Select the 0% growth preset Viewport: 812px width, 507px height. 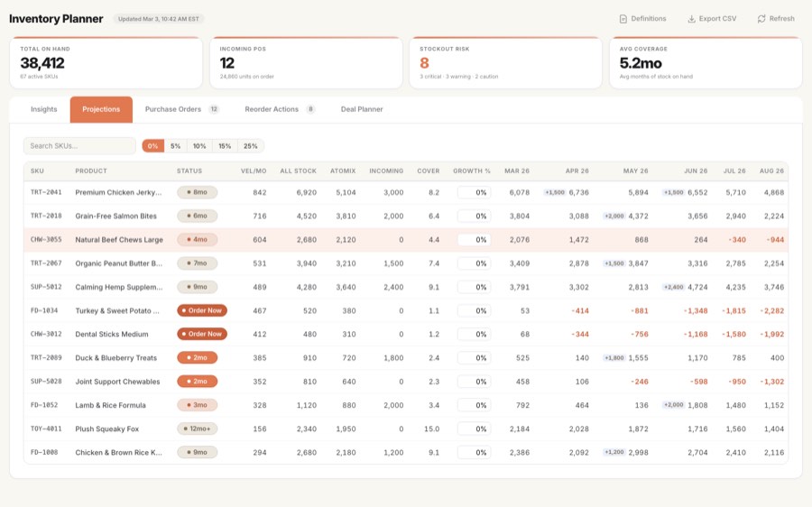(x=152, y=146)
